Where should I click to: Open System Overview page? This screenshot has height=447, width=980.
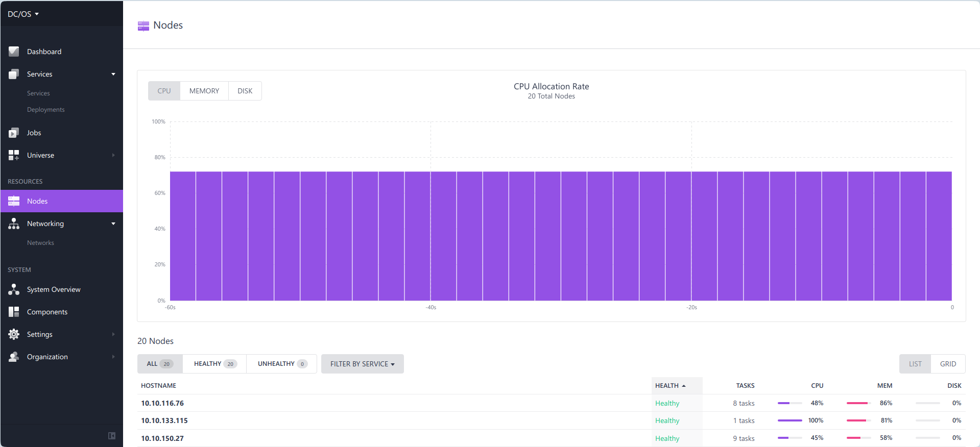(x=54, y=289)
